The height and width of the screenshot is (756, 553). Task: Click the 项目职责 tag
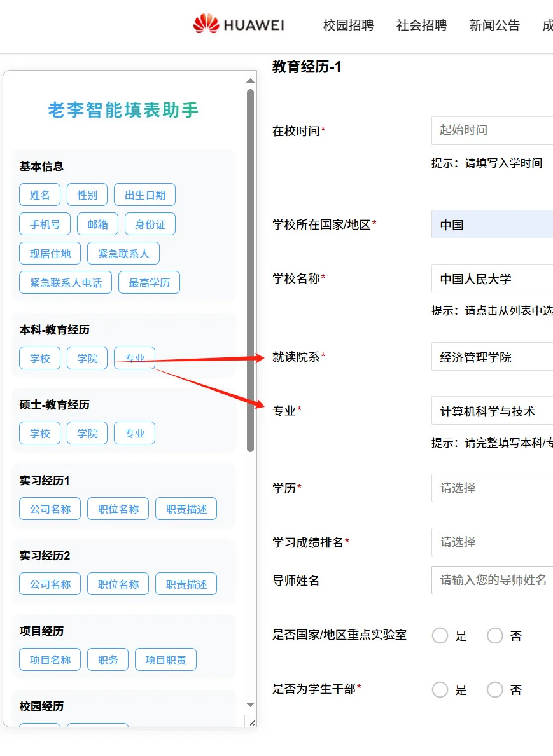[x=165, y=659]
